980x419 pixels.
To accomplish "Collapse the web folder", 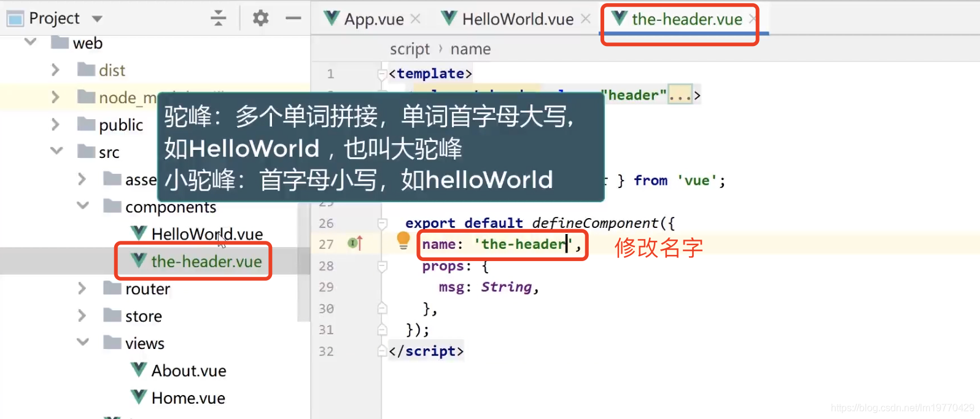I will pyautogui.click(x=30, y=42).
